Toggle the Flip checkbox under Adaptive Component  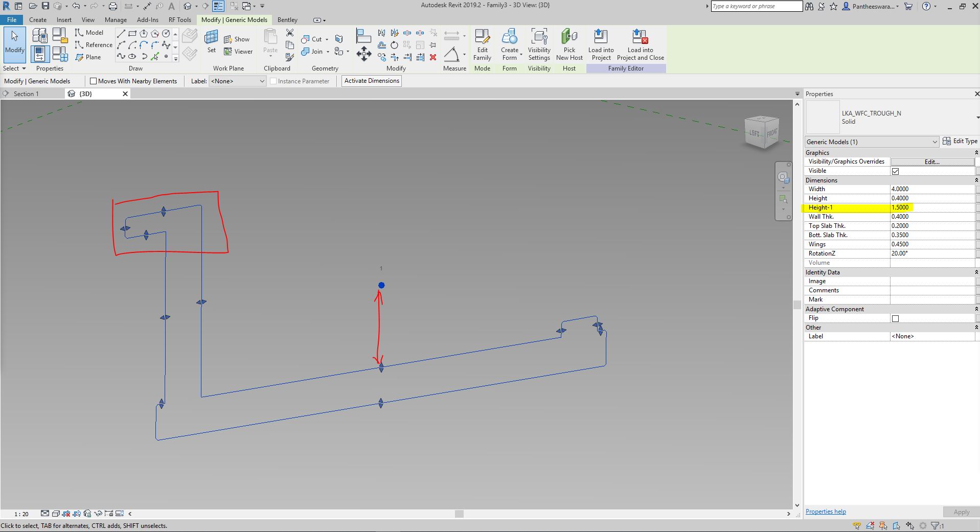pos(896,318)
